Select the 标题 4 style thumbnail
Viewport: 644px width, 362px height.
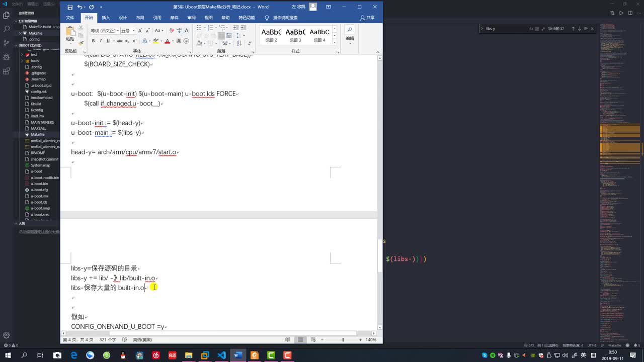[x=319, y=35]
